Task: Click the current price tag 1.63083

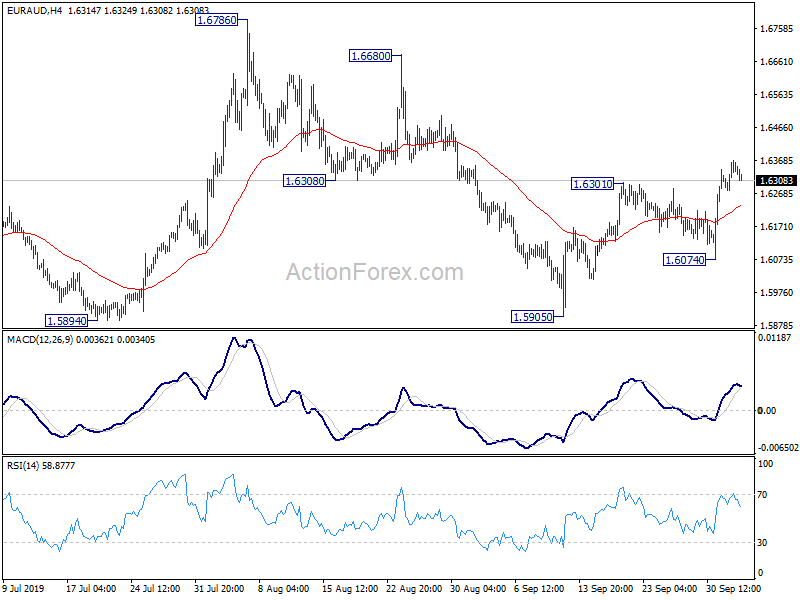Action: (x=777, y=181)
